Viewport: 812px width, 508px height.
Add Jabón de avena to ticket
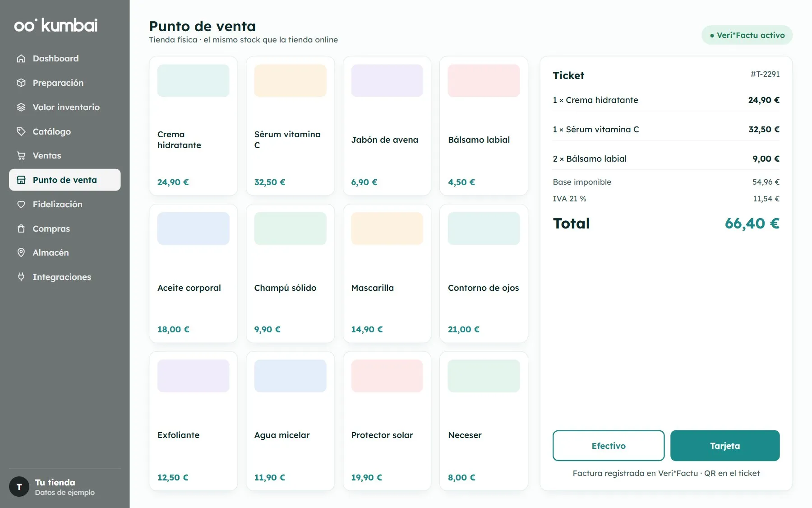387,126
